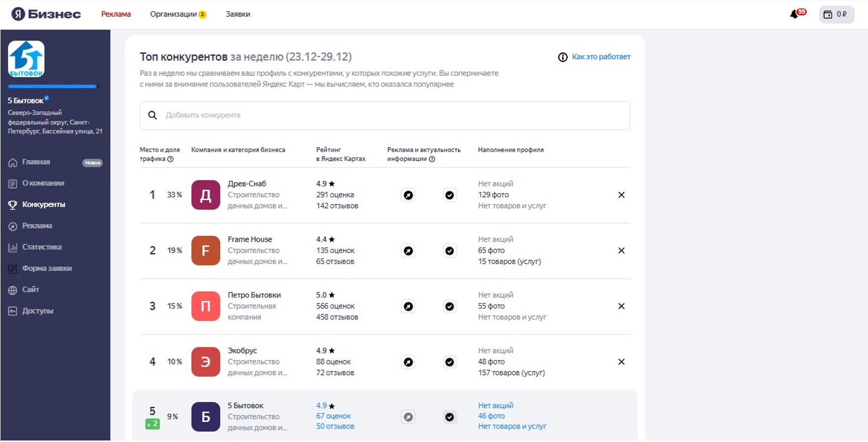Open the Заявки top tab
Image resolution: width=868 pixels, height=442 pixels.
tap(238, 14)
